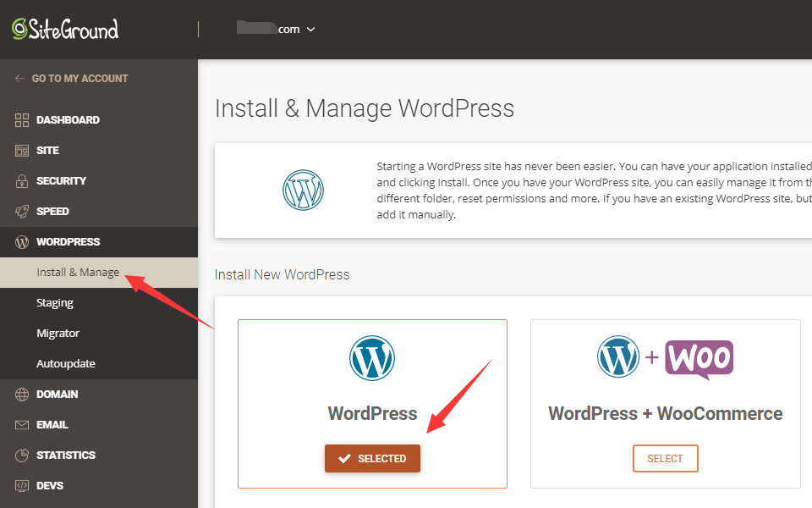812x508 pixels.
Task: Switch selection to WordPress + WooCommerce card
Action: pos(665,458)
